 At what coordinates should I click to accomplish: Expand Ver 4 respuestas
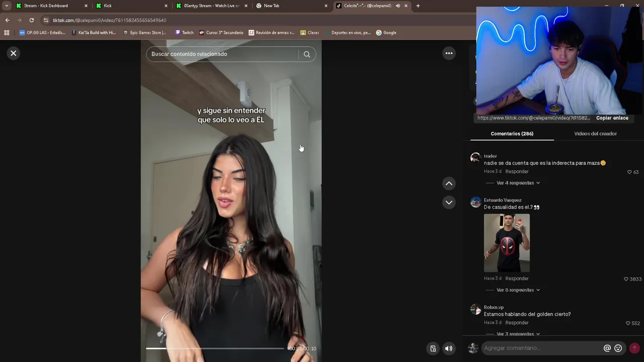518,183
